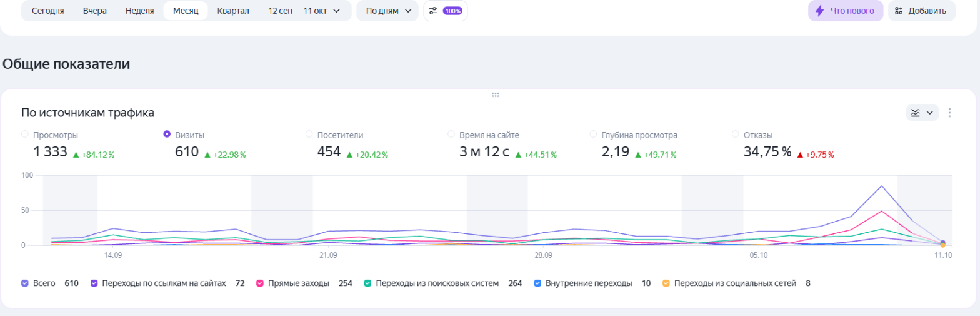Click the +84,12 % change indicator
Image resolution: width=980 pixels, height=316 pixels.
[x=94, y=155]
